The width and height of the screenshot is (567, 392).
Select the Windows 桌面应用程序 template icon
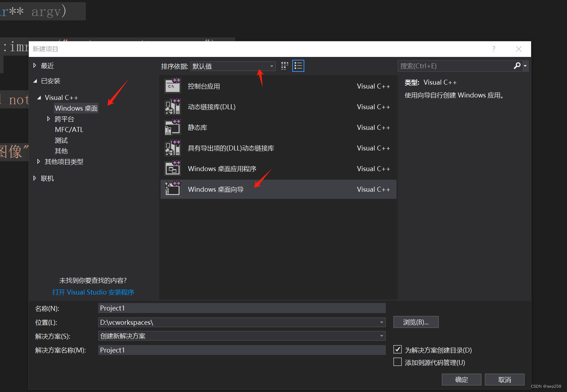[x=173, y=169]
